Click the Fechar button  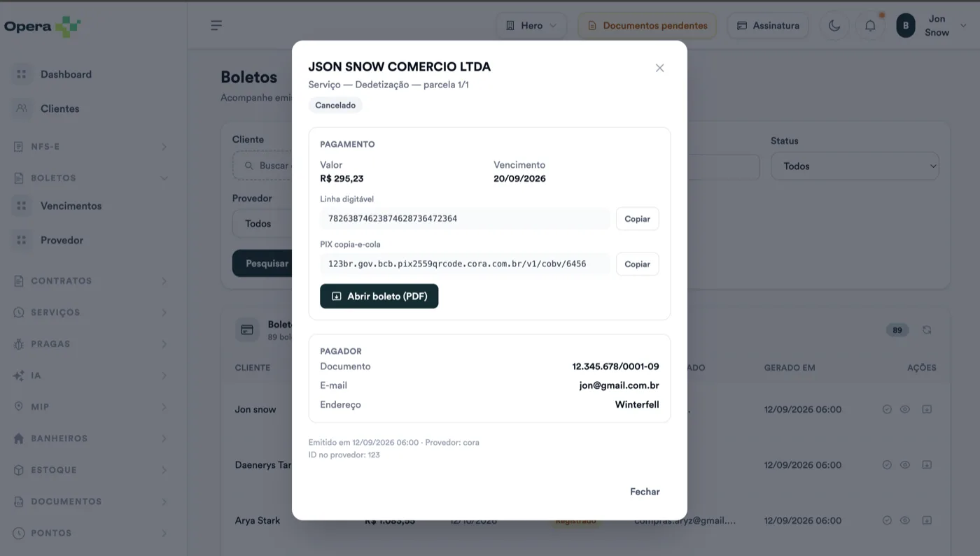(645, 492)
